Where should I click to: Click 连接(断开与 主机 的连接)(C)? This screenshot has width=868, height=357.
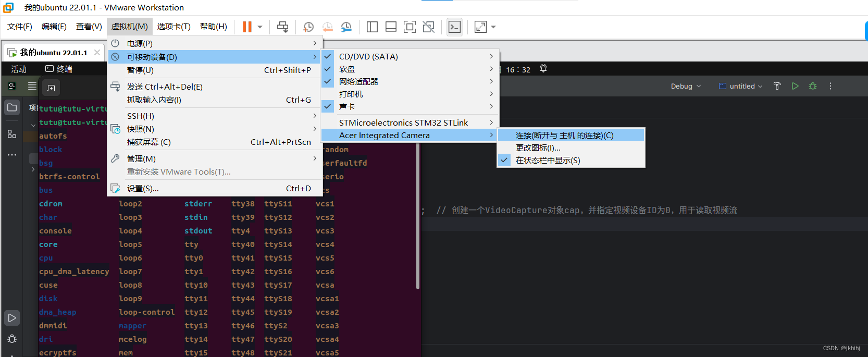pos(571,135)
